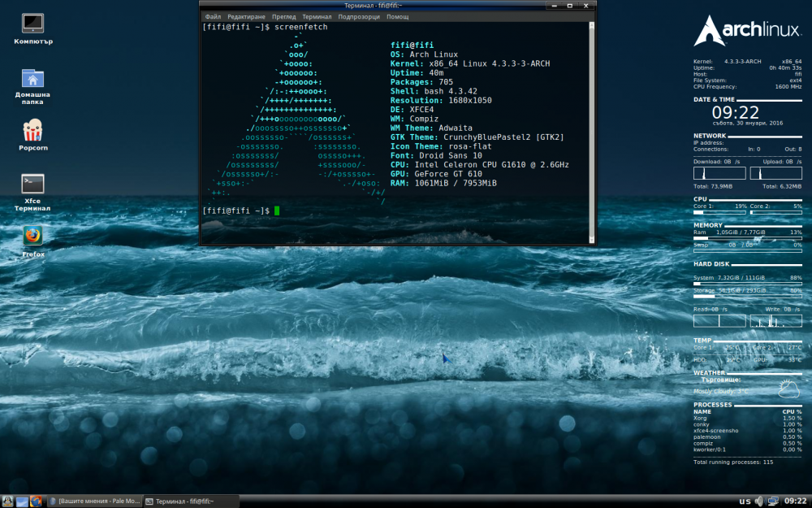Switch to the Pale Moon taskbar window
This screenshot has height=508, width=812.
coord(94,501)
